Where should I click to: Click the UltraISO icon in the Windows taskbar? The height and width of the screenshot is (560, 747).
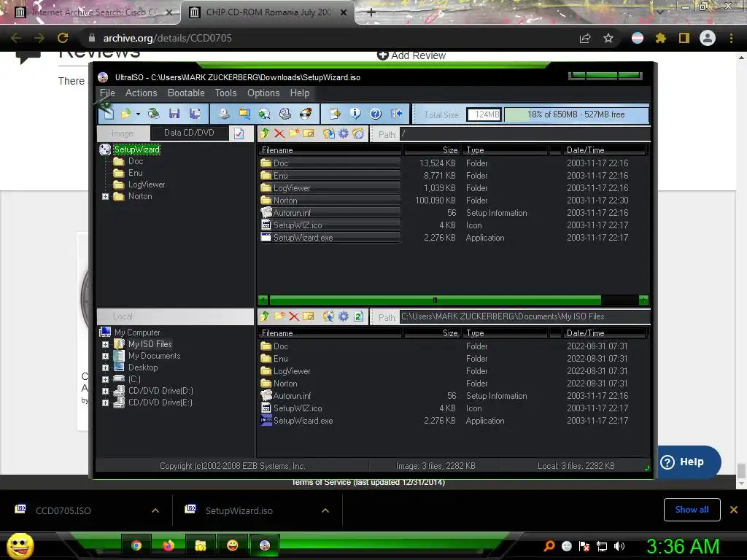click(265, 545)
